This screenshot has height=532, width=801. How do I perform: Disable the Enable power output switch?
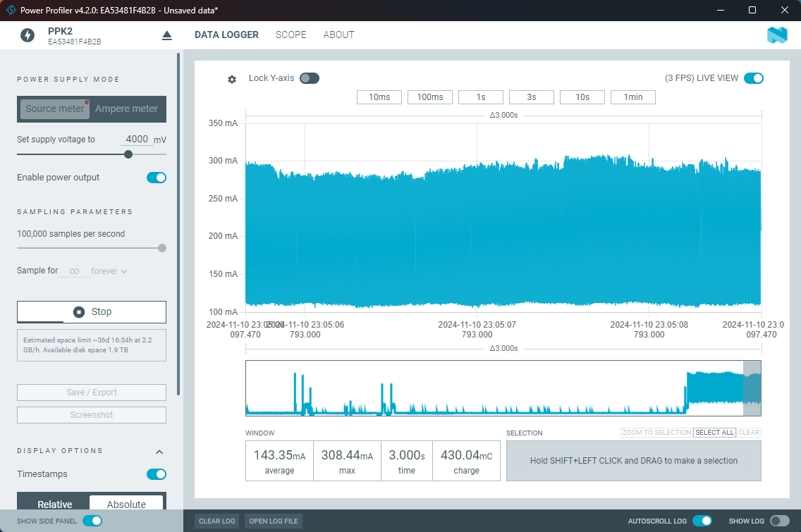(x=156, y=178)
